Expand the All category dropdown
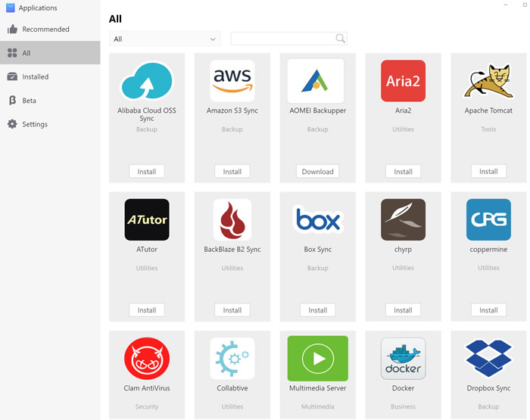 (x=164, y=39)
